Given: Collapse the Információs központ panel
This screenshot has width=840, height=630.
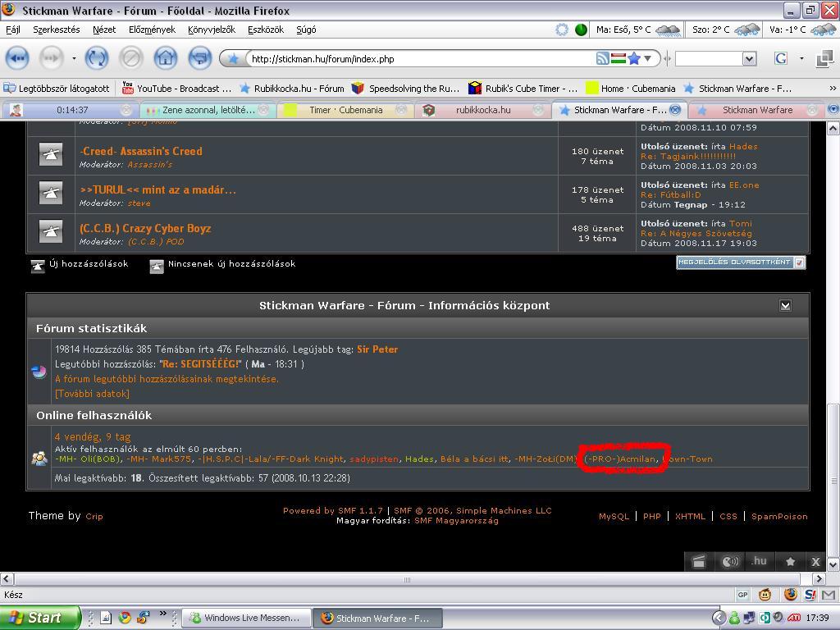Looking at the screenshot, I should tap(785, 305).
